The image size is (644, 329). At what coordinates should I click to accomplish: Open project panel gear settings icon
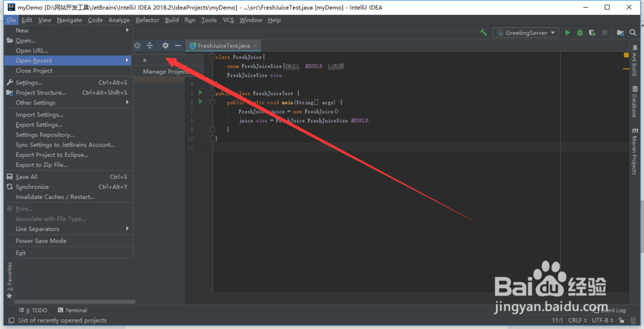pyautogui.click(x=165, y=46)
